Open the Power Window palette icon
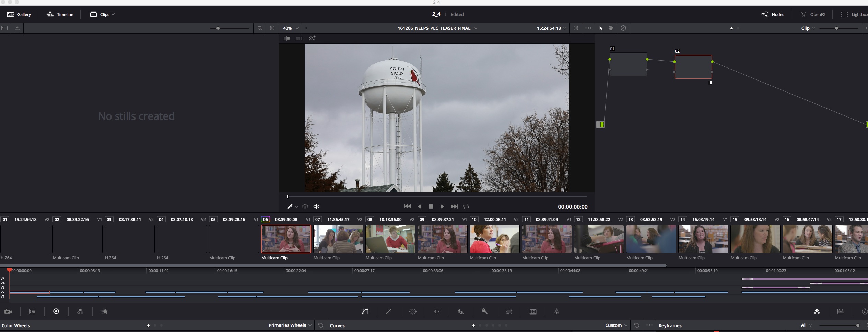The image size is (868, 332). (x=413, y=311)
